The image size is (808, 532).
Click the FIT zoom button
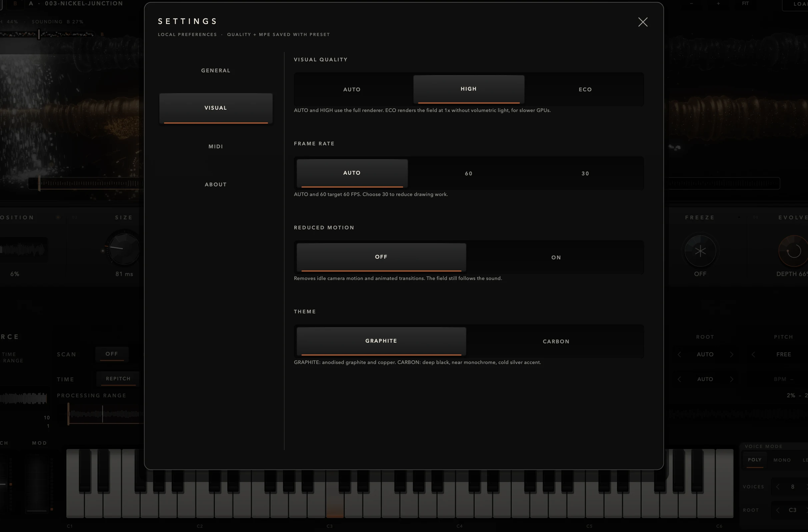click(x=745, y=3)
